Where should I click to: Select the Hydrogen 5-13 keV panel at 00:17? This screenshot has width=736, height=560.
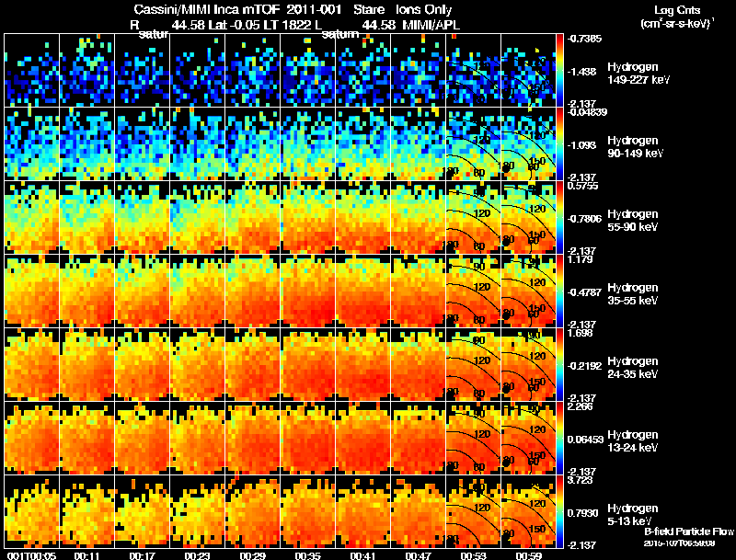pyautogui.click(x=143, y=512)
